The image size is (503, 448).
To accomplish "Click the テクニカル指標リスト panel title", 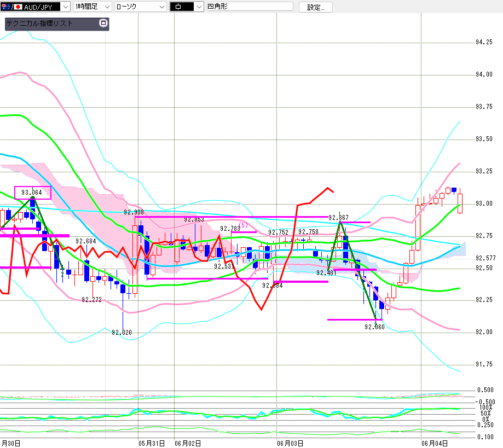I will [x=39, y=24].
